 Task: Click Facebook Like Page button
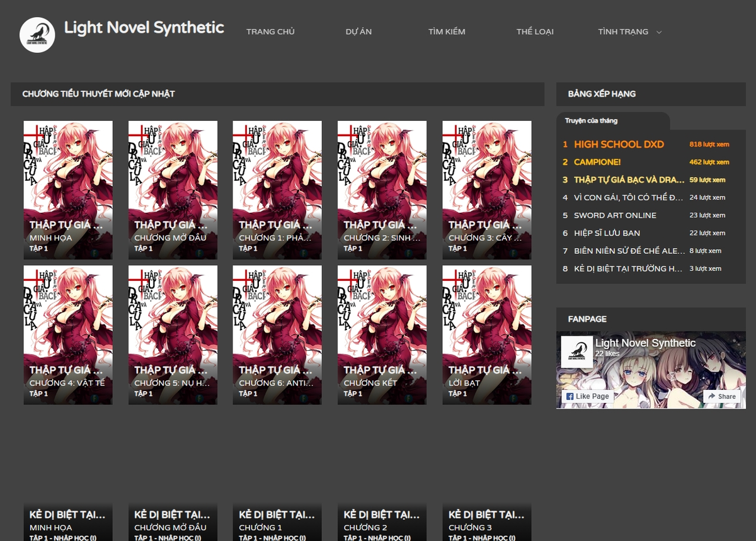587,396
